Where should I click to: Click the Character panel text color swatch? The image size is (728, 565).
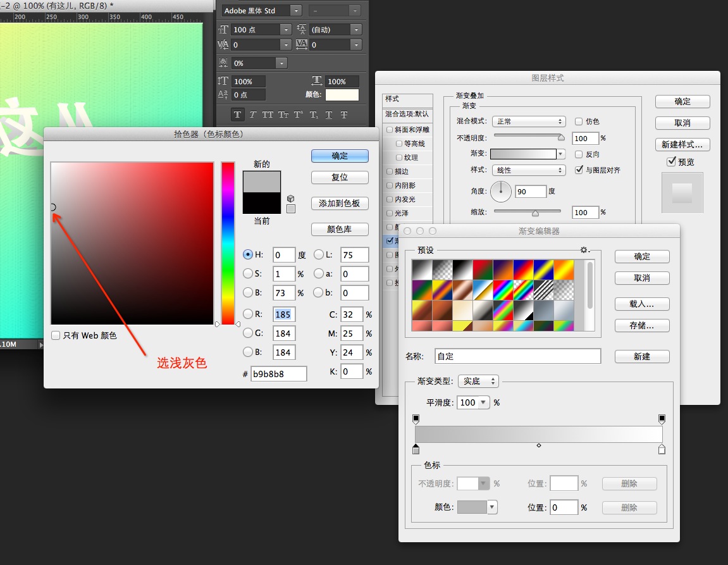tap(342, 95)
